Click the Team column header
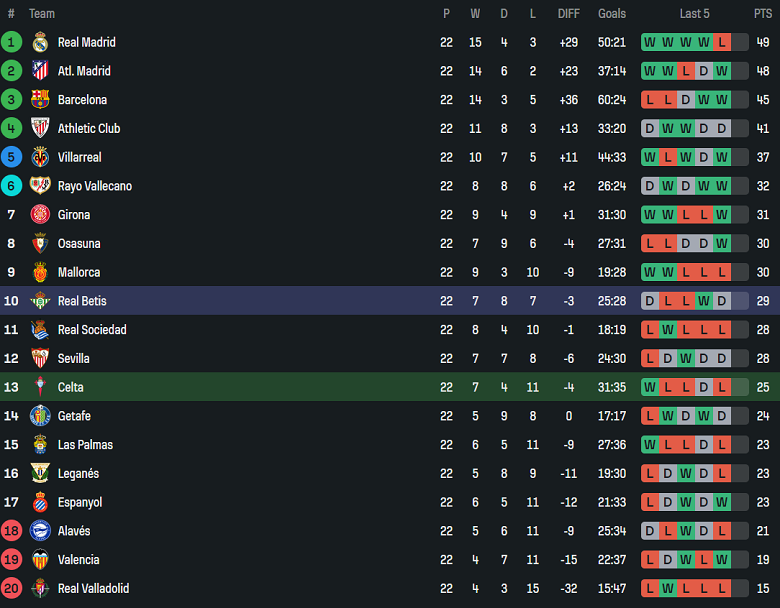Image resolution: width=780 pixels, height=608 pixels. tap(42, 14)
